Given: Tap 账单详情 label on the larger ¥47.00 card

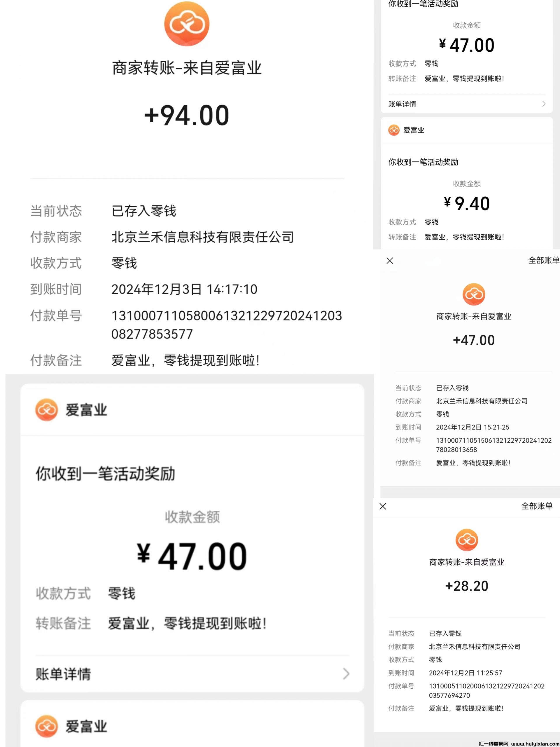Looking at the screenshot, I should pos(63,674).
